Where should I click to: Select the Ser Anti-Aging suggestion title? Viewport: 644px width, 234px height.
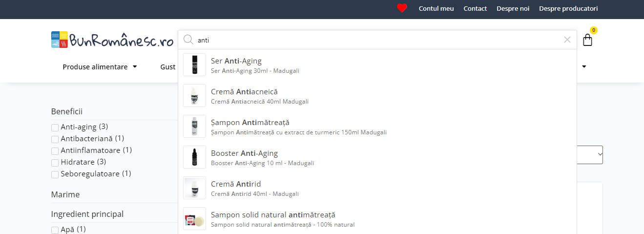[236, 61]
